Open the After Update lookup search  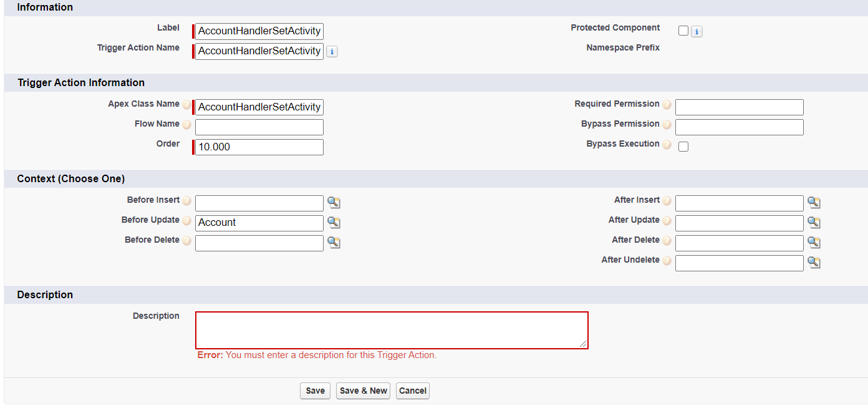point(814,222)
